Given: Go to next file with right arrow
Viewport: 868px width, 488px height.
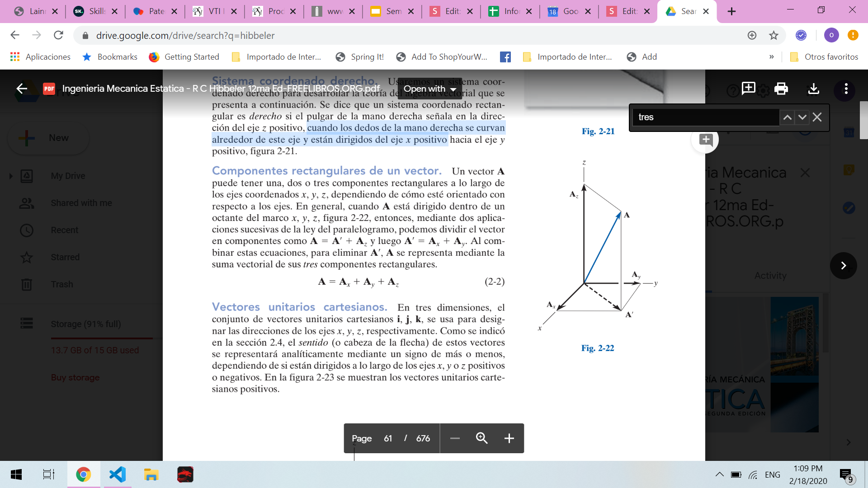Looking at the screenshot, I should click(x=843, y=266).
